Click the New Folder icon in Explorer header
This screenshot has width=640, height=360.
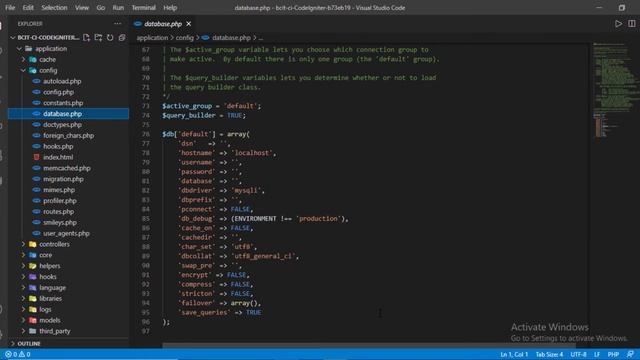(98, 38)
